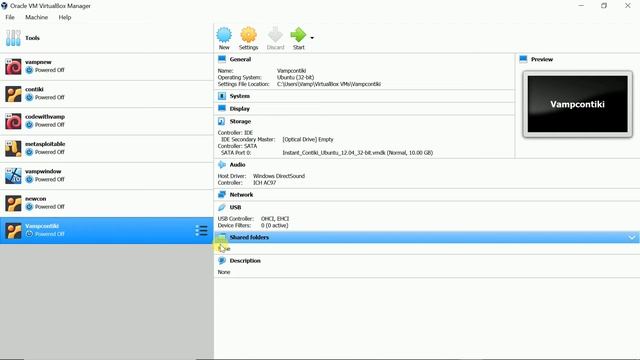Click the Network adapter icon
Screen dimensions: 640x360
[x=222, y=195]
